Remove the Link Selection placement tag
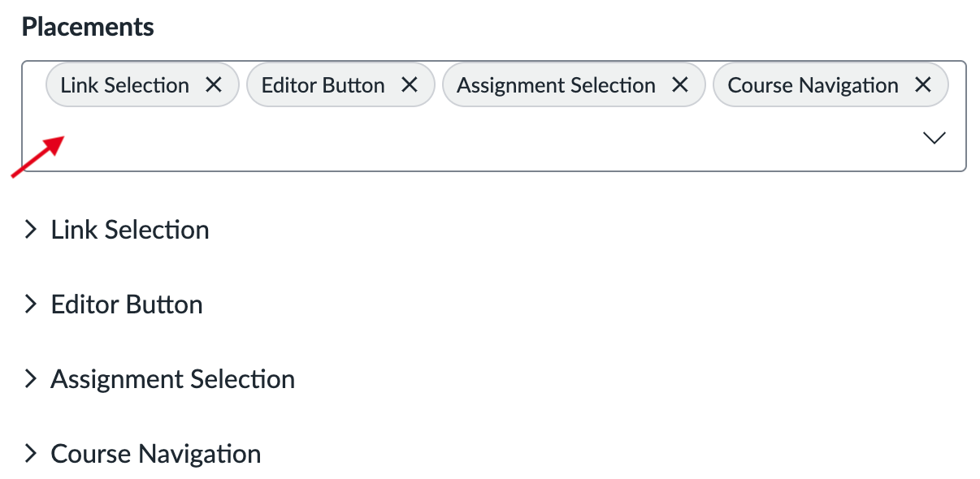The height and width of the screenshot is (479, 980). [214, 85]
